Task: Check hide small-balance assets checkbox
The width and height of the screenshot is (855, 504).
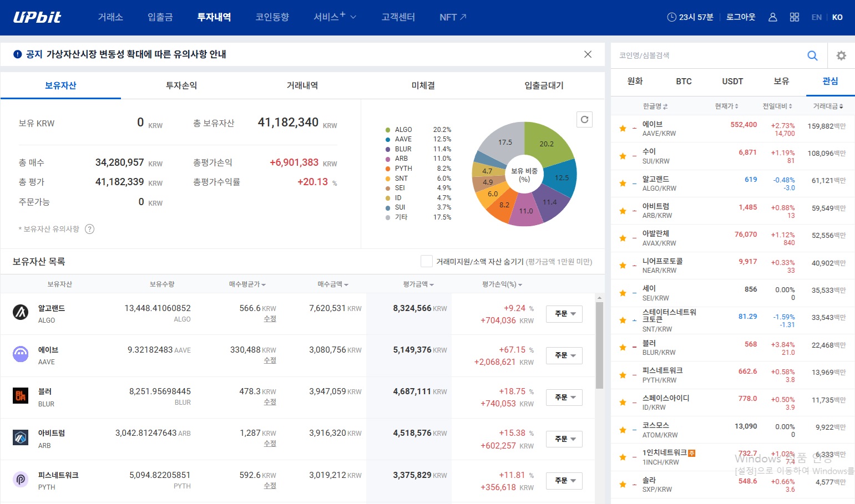Action: click(426, 261)
